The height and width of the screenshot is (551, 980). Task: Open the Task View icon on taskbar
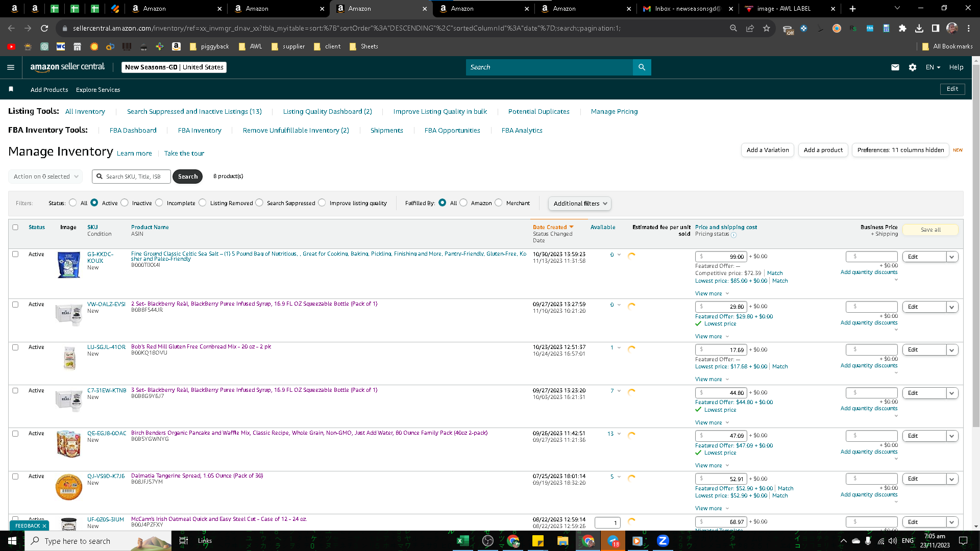click(x=184, y=541)
